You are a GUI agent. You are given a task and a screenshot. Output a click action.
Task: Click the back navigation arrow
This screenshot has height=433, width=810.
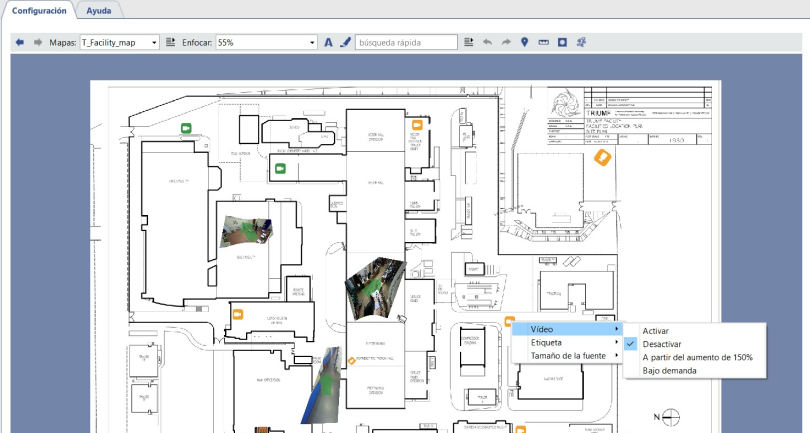(20, 43)
